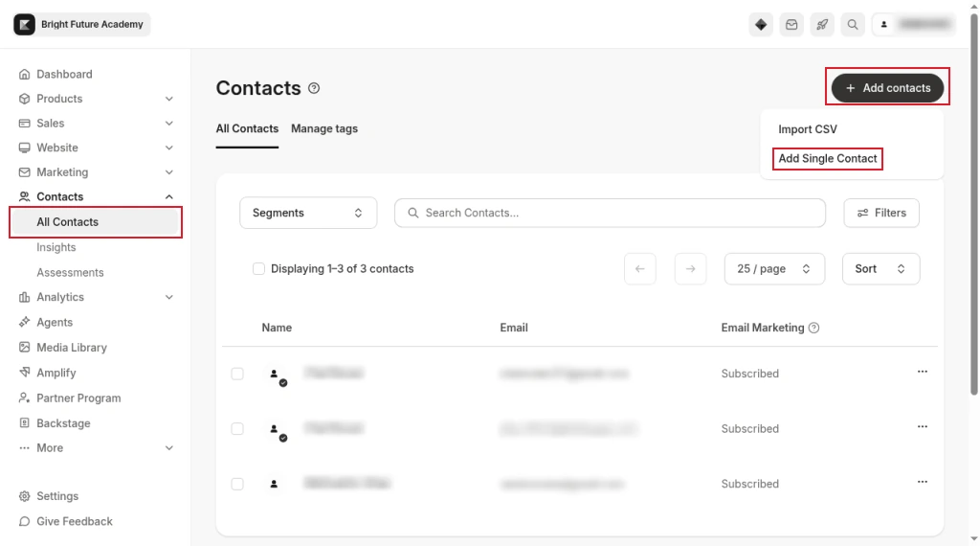The height and width of the screenshot is (546, 980).
Task: Click the Kajabi logo icon in header
Action: (24, 24)
